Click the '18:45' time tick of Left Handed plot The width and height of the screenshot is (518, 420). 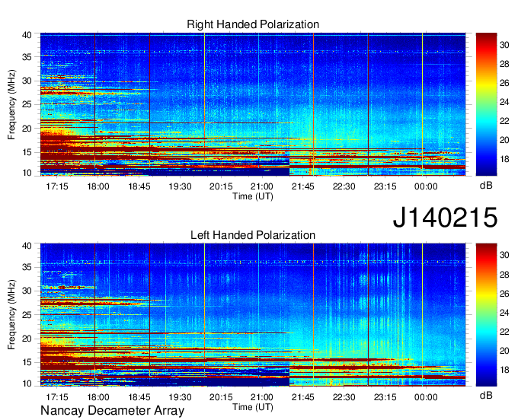(139, 397)
